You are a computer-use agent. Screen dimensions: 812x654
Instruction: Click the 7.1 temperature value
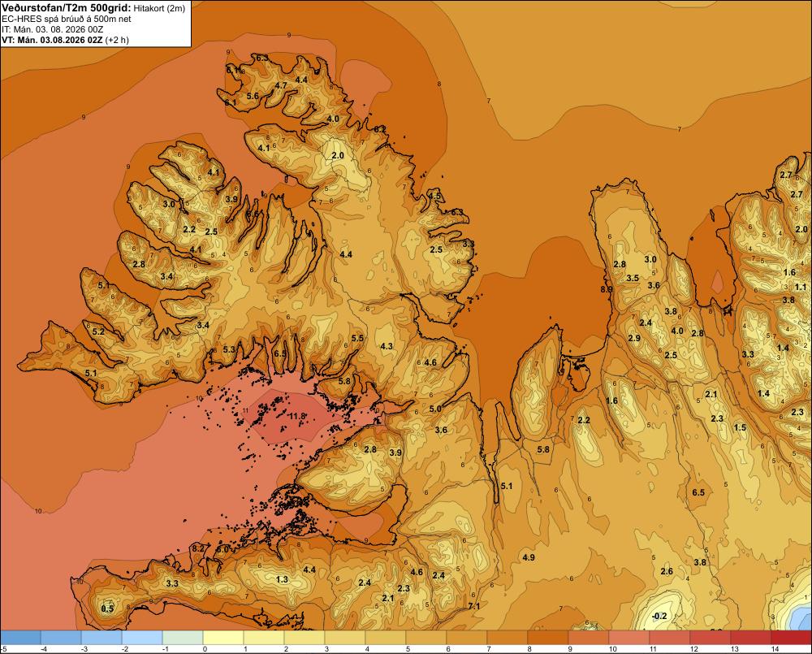coord(474,606)
